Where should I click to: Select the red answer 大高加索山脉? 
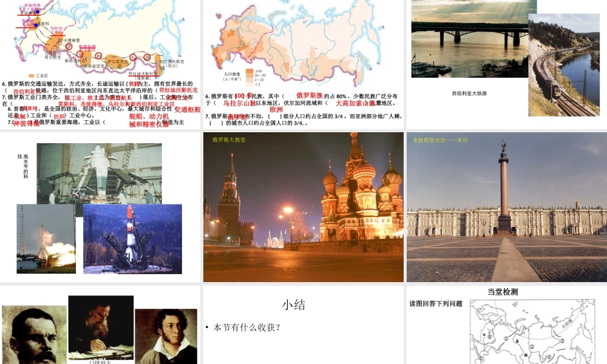click(355, 103)
